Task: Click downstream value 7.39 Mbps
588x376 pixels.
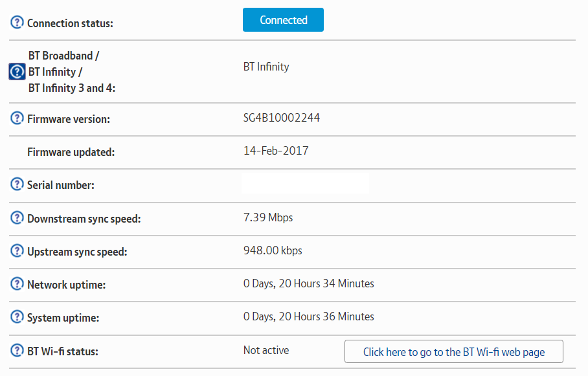Action: 268,217
